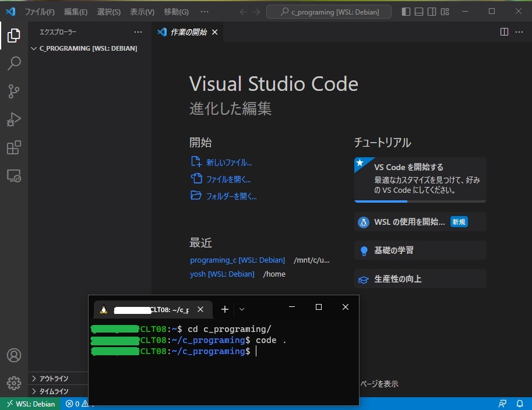
Task: Open the Run and Debug view
Action: point(14,119)
